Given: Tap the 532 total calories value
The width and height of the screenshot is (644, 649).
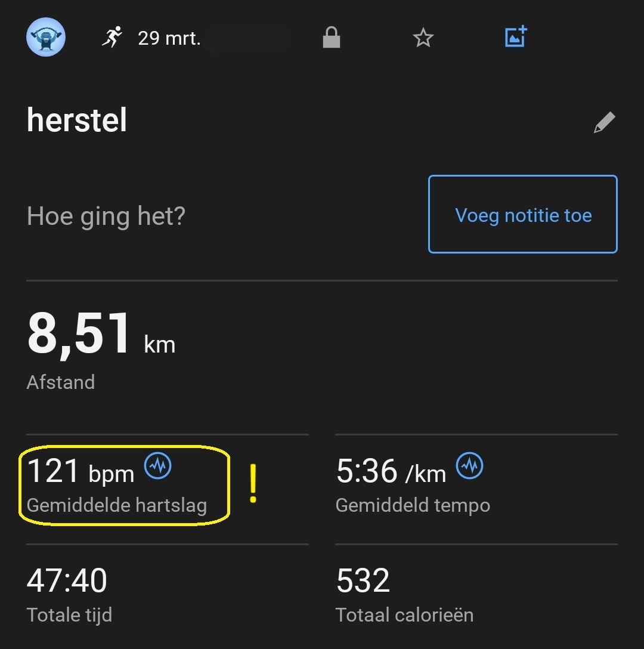Looking at the screenshot, I should [x=363, y=580].
